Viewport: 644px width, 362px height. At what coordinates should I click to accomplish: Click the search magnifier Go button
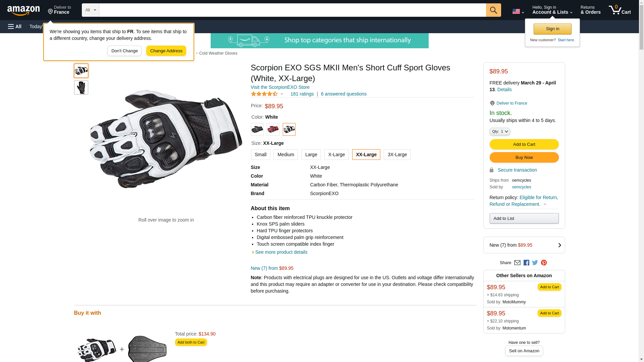493,10
